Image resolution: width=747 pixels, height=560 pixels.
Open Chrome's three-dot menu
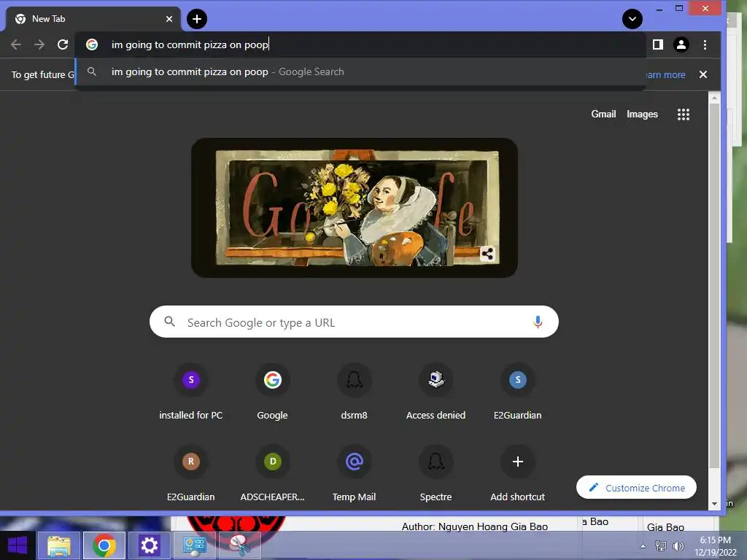[x=705, y=44]
